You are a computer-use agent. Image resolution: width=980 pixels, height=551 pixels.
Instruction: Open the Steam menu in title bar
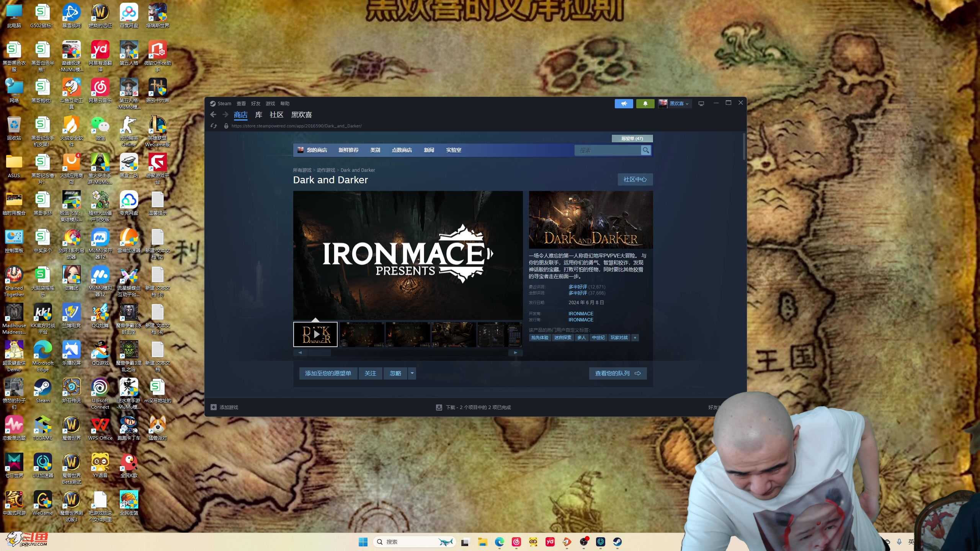pyautogui.click(x=224, y=103)
